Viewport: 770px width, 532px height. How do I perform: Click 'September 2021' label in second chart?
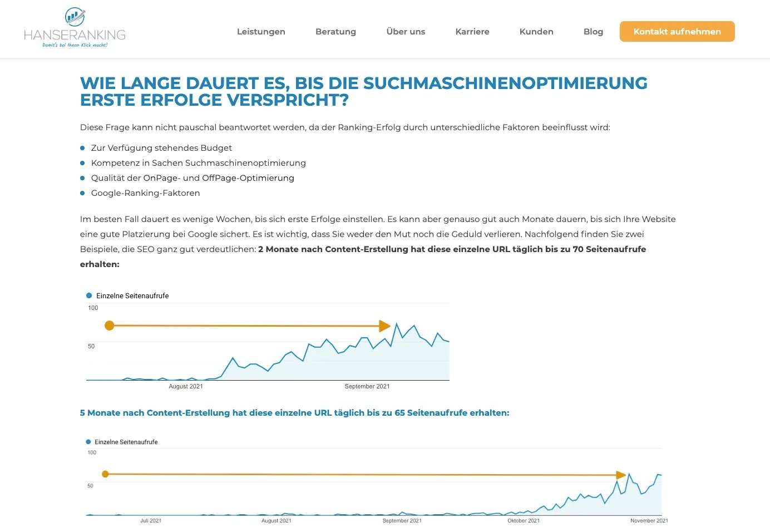(x=402, y=521)
